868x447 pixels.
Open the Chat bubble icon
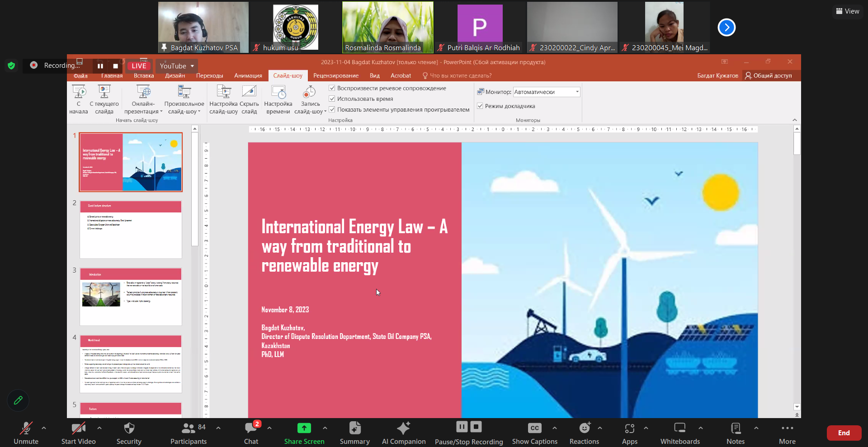(x=251, y=428)
